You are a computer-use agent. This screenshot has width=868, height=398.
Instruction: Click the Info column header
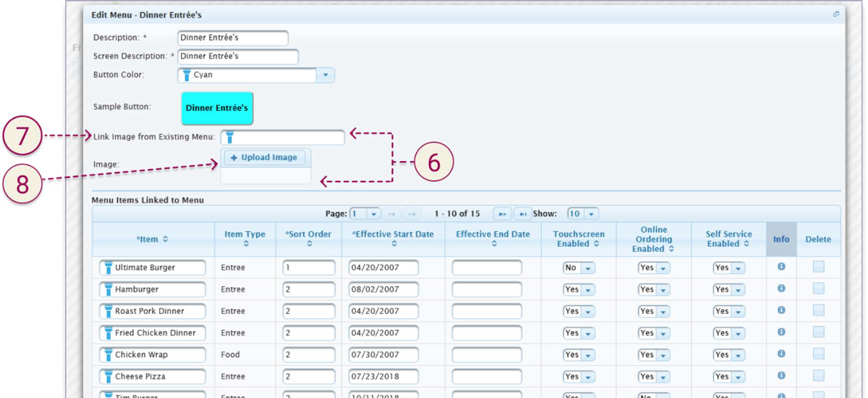[x=781, y=239]
